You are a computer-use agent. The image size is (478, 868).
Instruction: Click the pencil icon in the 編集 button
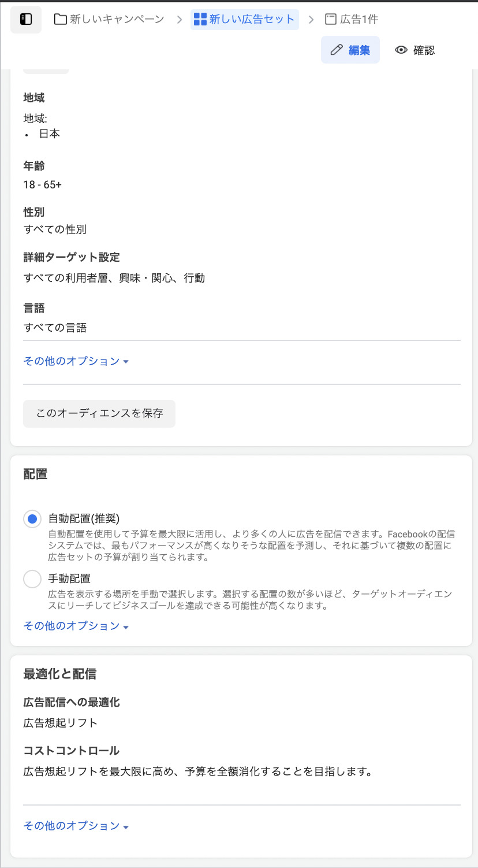click(x=337, y=50)
